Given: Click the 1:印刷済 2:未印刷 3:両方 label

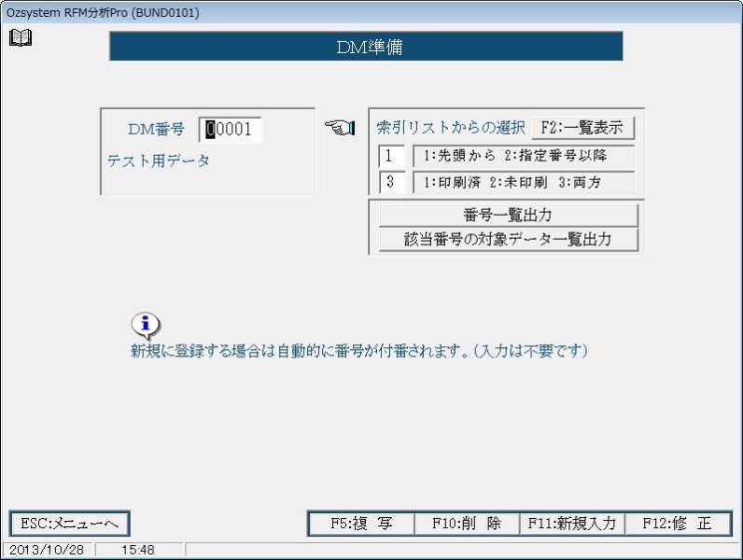Looking at the screenshot, I should tap(523, 182).
